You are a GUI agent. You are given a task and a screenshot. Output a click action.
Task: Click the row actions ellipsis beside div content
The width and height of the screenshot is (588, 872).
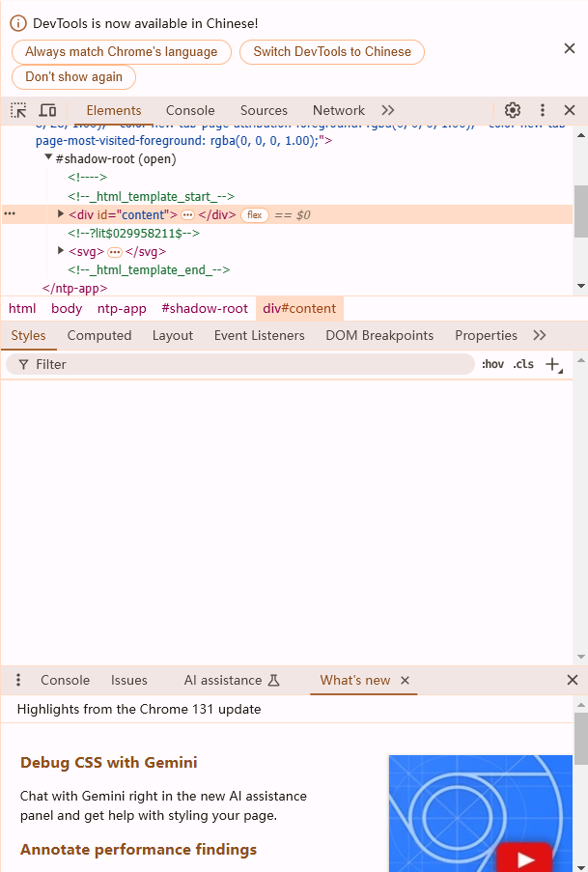[10, 214]
